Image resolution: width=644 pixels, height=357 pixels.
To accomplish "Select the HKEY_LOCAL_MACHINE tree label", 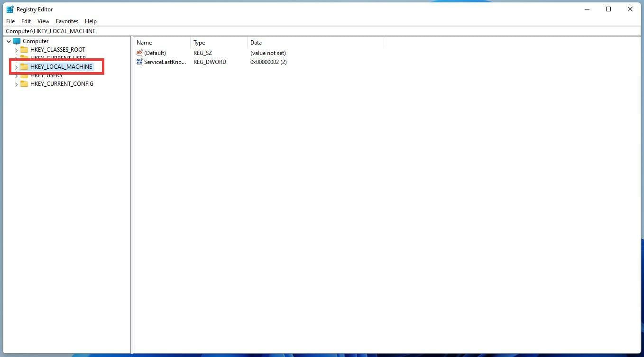I will [x=61, y=67].
